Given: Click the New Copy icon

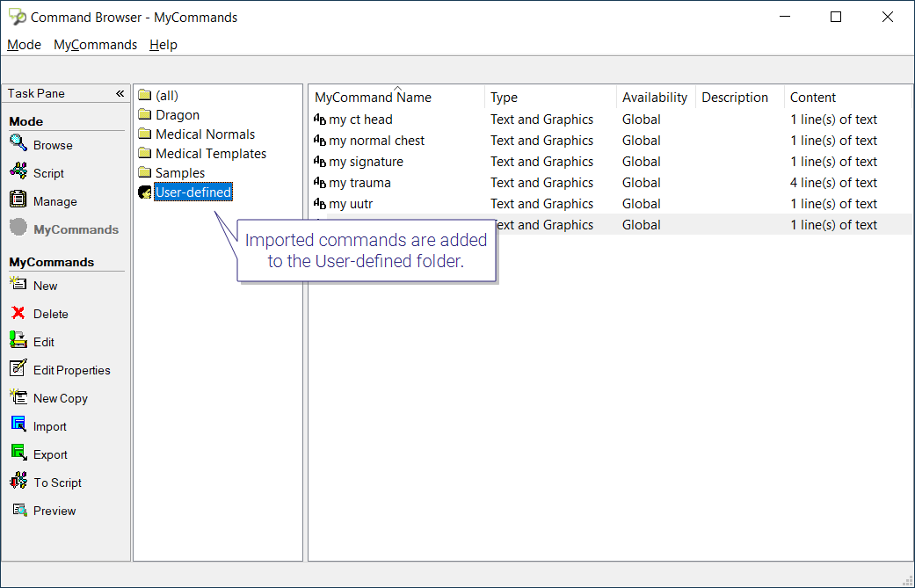Looking at the screenshot, I should coord(18,396).
